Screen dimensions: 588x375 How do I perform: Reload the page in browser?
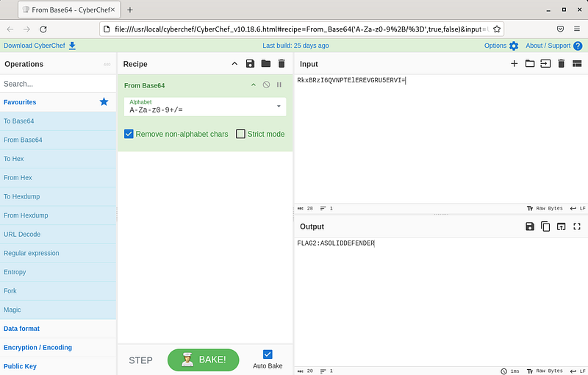43,29
